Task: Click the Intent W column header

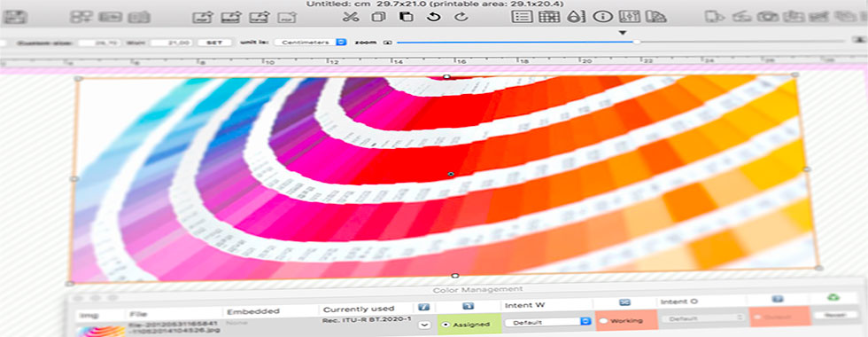Action: [524, 305]
